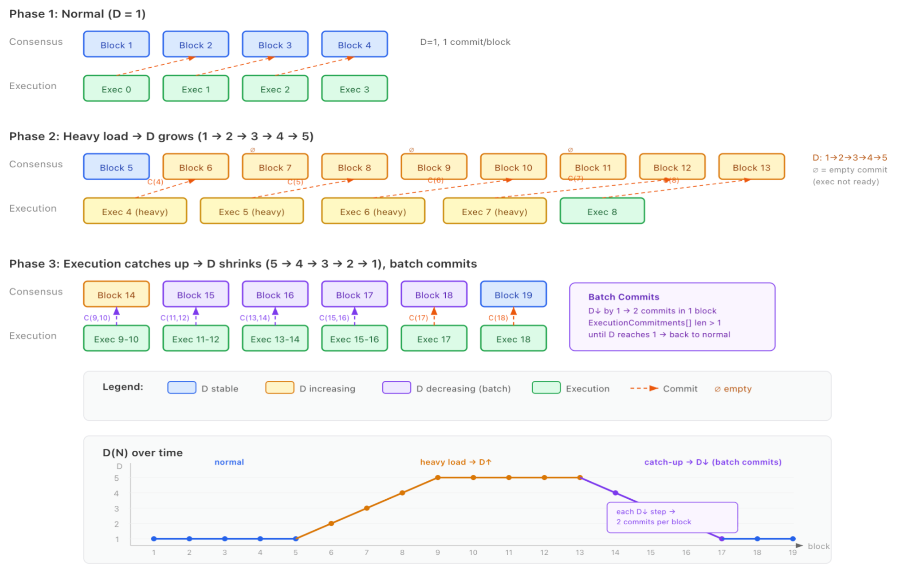Select the Exec 18 execution box
The width and height of the screenshot is (897, 588).
tap(513, 339)
